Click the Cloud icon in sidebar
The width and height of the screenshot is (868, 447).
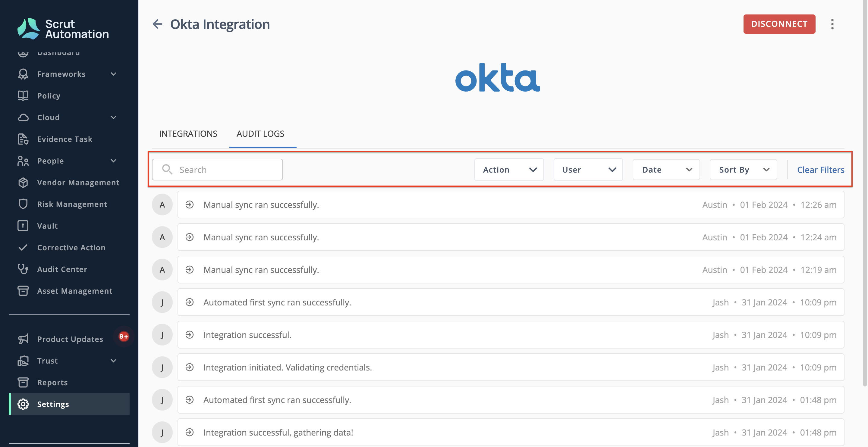click(x=23, y=117)
